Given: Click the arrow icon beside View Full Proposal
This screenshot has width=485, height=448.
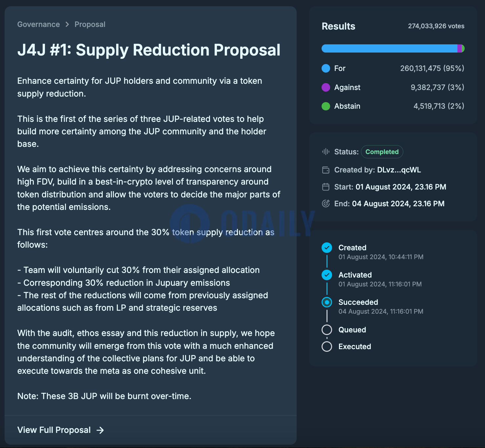Looking at the screenshot, I should pyautogui.click(x=100, y=430).
